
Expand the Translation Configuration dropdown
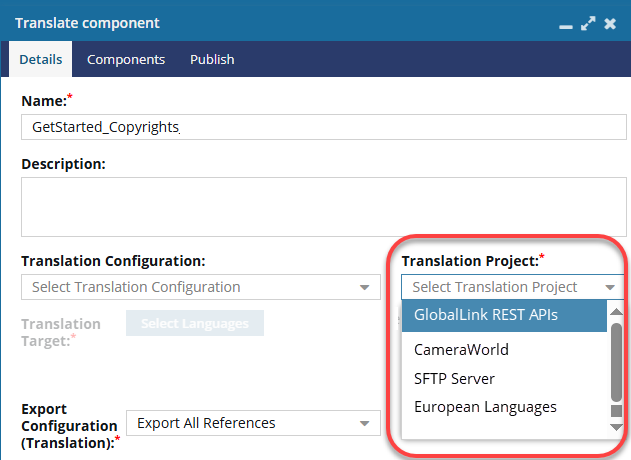click(x=200, y=287)
